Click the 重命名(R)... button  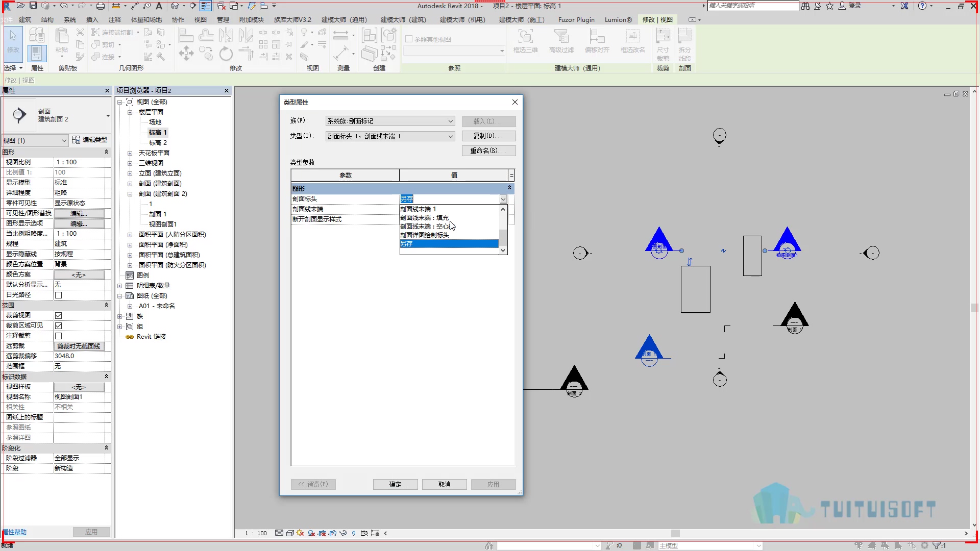(488, 151)
